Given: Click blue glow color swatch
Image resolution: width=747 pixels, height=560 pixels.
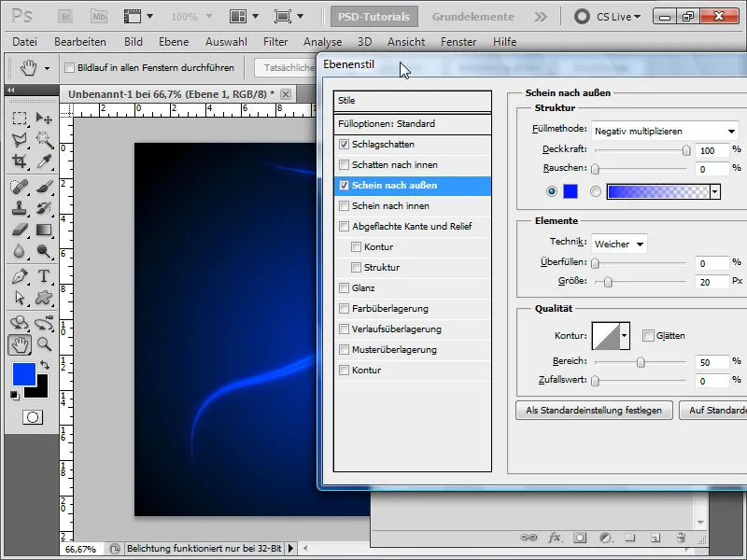Looking at the screenshot, I should pyautogui.click(x=571, y=191).
